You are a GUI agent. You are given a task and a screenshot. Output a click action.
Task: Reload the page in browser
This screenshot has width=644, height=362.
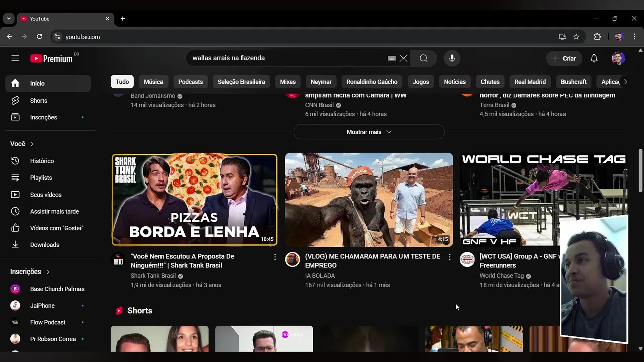39,37
